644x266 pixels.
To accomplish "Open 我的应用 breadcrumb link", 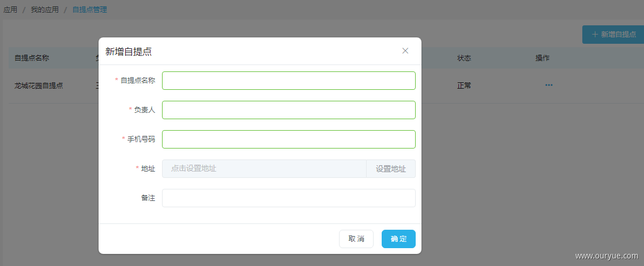I will (x=45, y=9).
